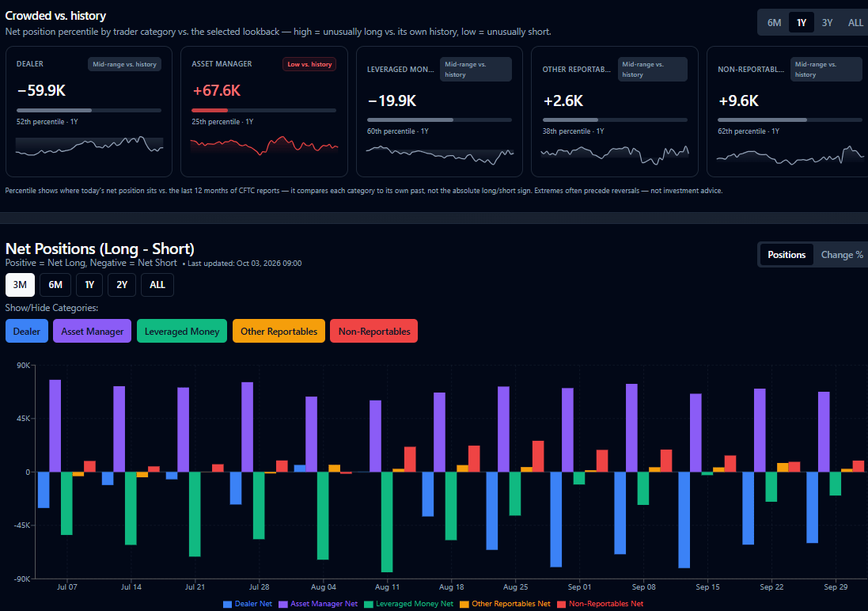Click the Dealer 'Mid-range vs. history' badge
The width and height of the screenshot is (868, 611).
point(124,64)
